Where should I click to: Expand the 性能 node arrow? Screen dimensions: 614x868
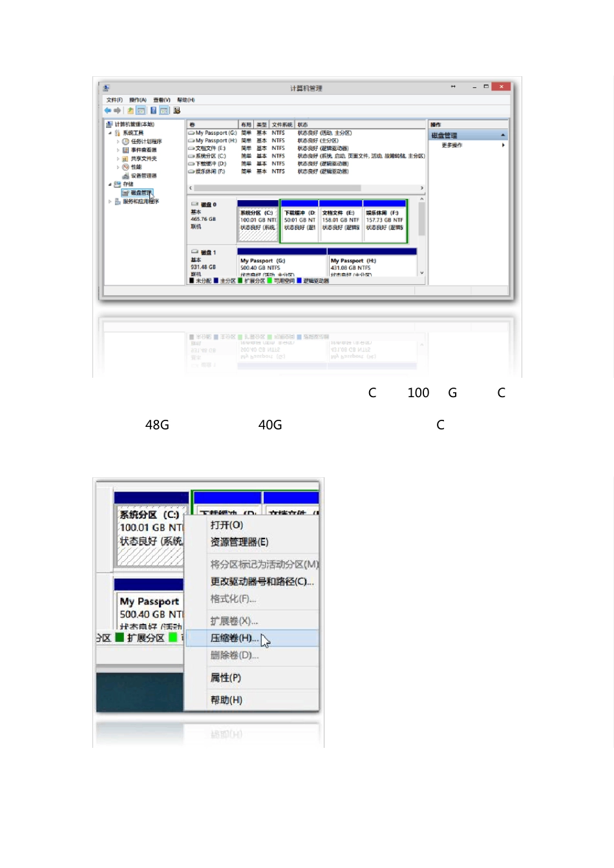tap(118, 167)
